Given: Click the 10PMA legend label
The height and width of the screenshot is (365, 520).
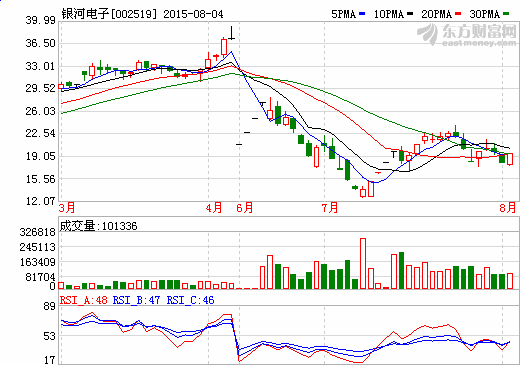Looking at the screenshot, I should 389,14.
